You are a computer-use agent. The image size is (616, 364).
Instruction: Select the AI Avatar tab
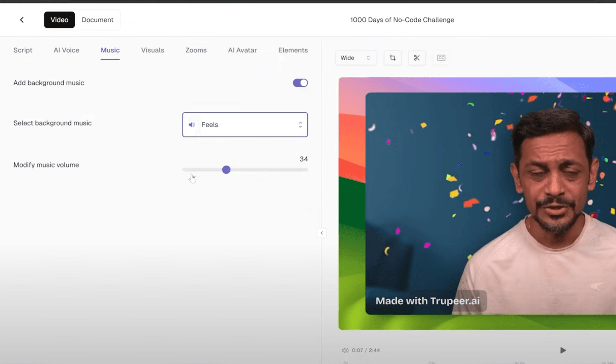pyautogui.click(x=242, y=50)
